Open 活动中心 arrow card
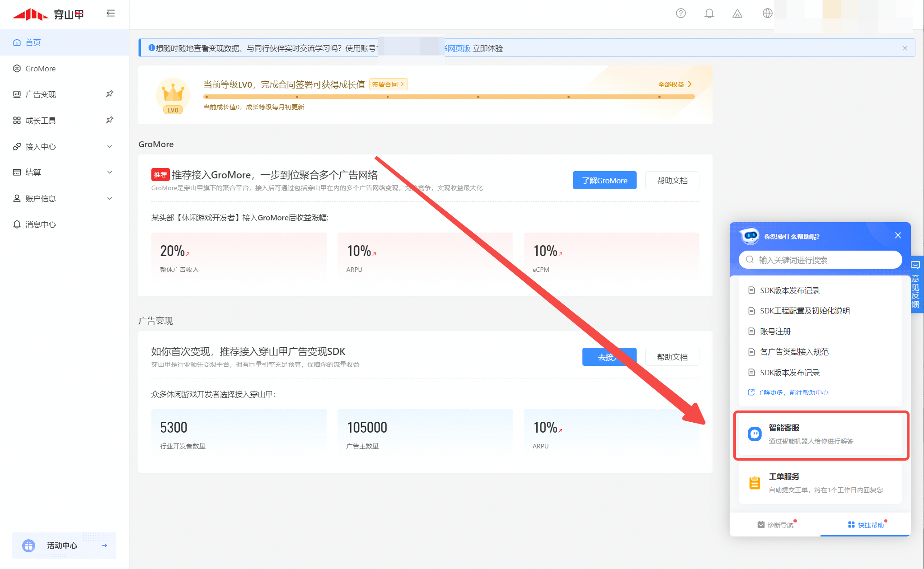This screenshot has width=924, height=569. coord(64,546)
